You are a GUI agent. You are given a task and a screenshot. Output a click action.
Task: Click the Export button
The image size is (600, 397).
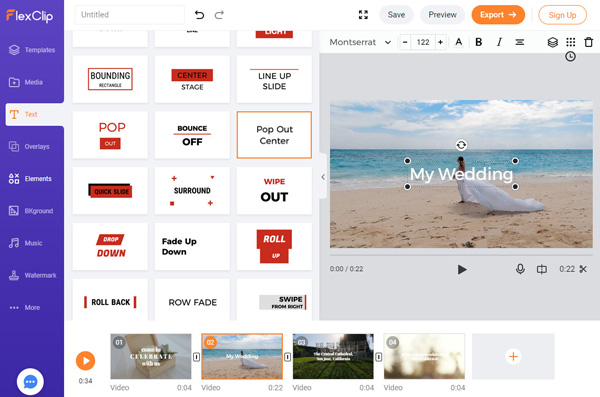click(498, 15)
